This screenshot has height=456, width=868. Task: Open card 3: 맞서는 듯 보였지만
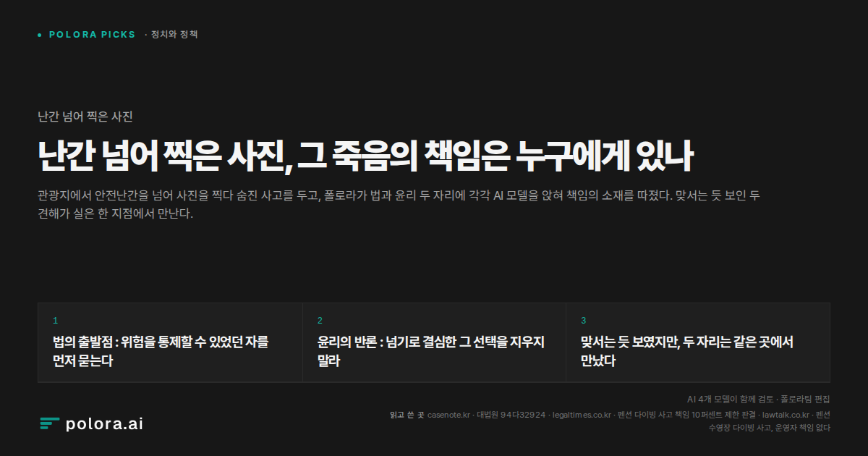[698, 342]
